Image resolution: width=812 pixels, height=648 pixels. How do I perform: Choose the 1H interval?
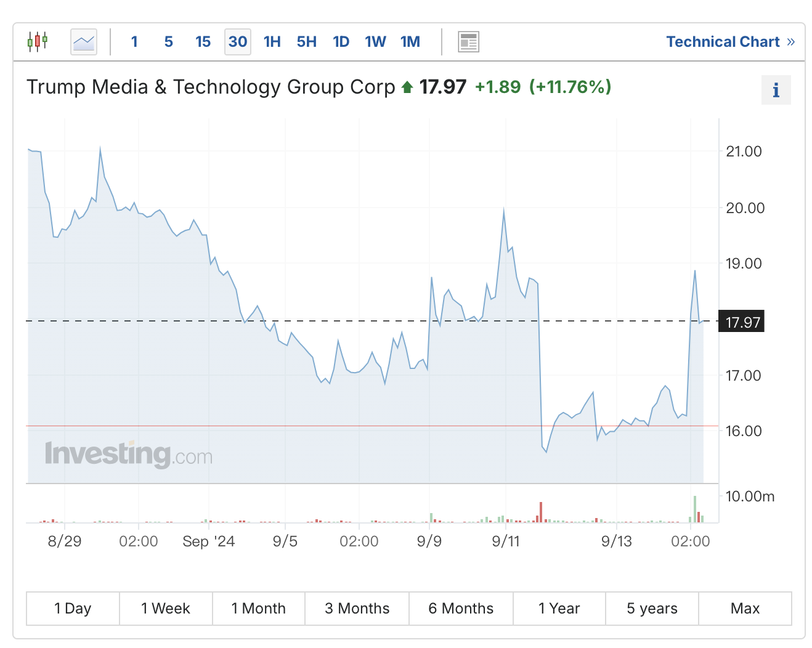coord(272,42)
